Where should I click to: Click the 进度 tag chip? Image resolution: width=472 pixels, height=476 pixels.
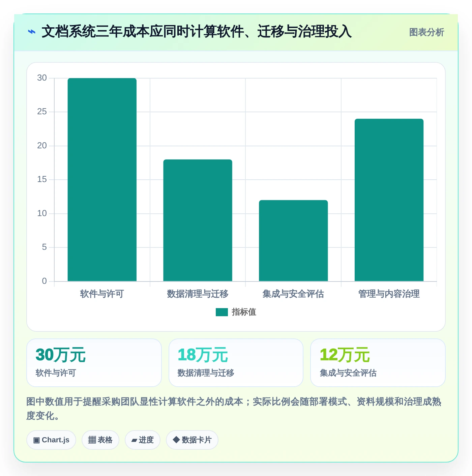(x=143, y=440)
